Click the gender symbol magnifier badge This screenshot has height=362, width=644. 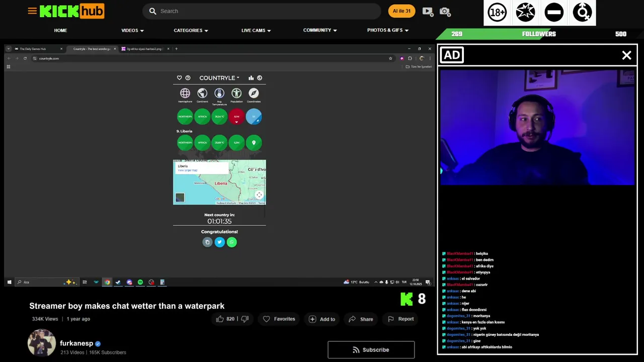pyautogui.click(x=583, y=13)
